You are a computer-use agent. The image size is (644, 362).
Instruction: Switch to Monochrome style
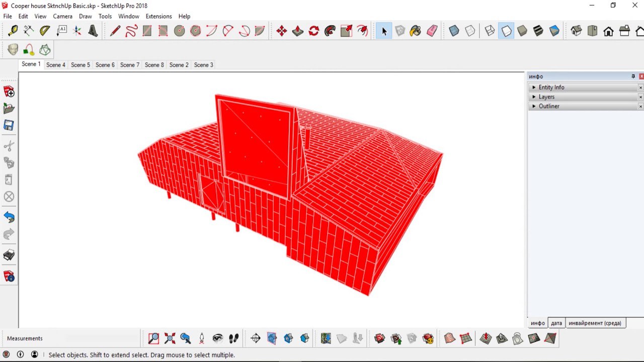(554, 31)
